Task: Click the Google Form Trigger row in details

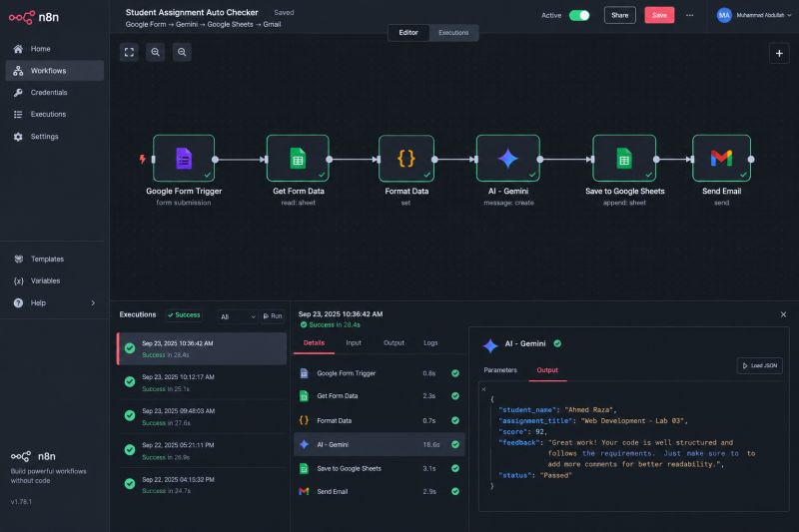Action: pyautogui.click(x=380, y=373)
